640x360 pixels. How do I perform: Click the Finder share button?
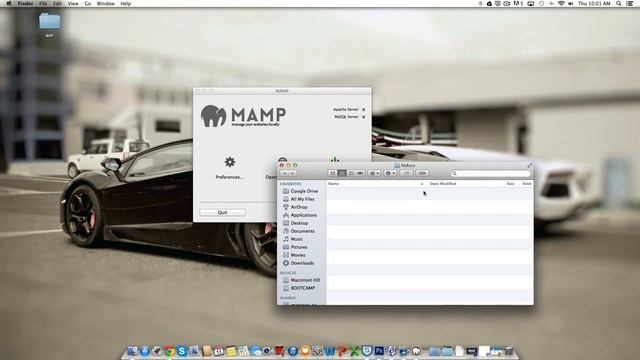point(406,173)
